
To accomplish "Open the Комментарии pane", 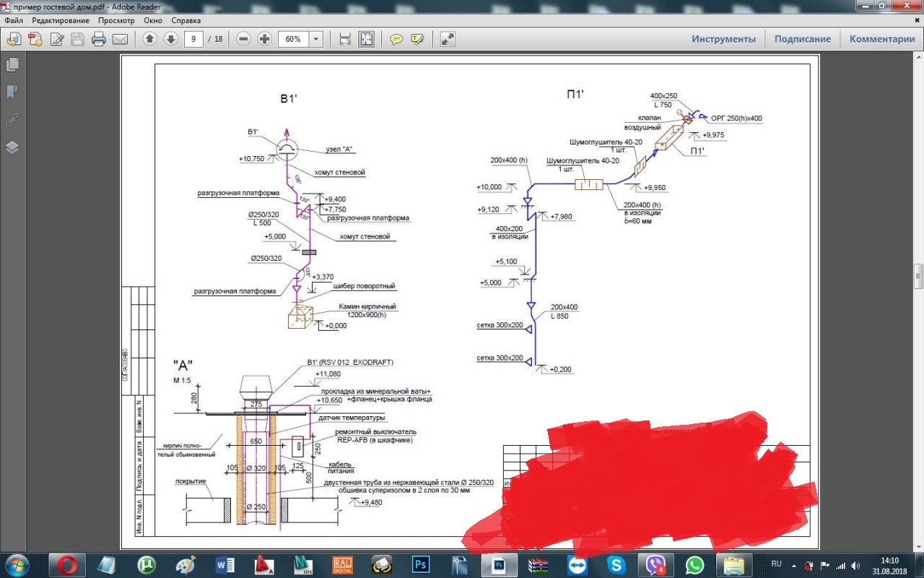I will [x=881, y=39].
